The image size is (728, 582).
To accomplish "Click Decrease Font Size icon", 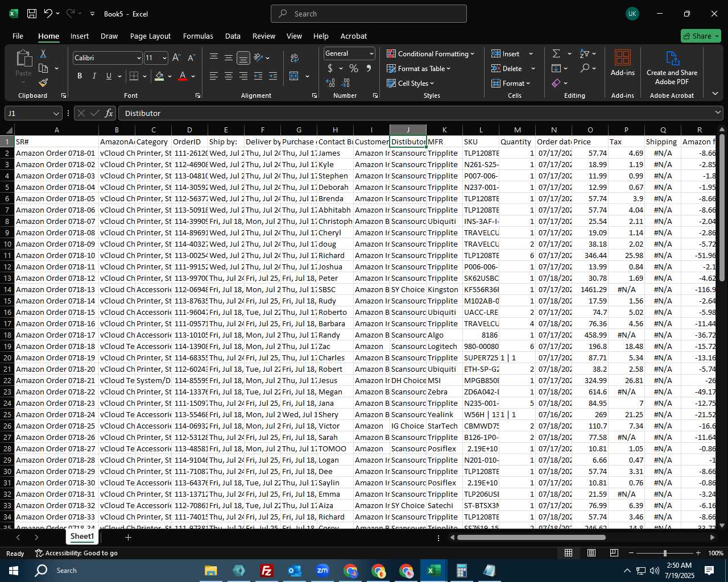I will tap(191, 58).
